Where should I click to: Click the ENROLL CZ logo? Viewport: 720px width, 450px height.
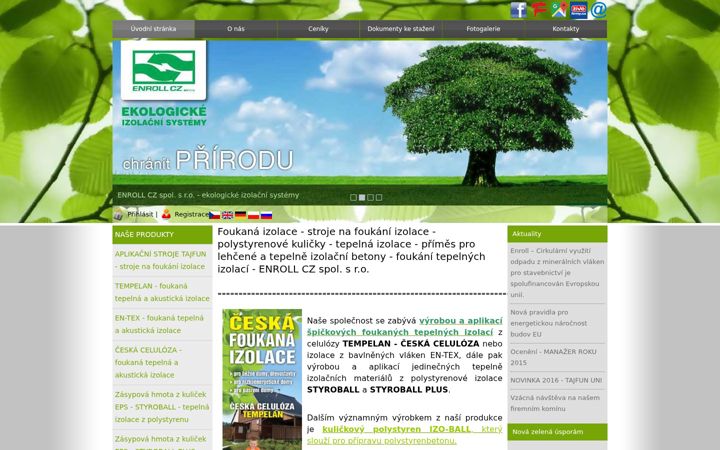coord(163,70)
